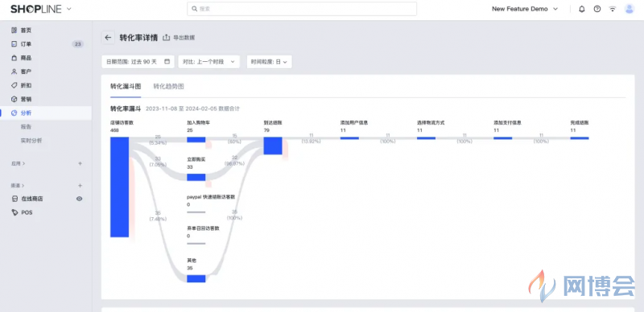The image size is (644, 312).
Task: Click the 完成结账 funnel bar
Action: coord(580,138)
